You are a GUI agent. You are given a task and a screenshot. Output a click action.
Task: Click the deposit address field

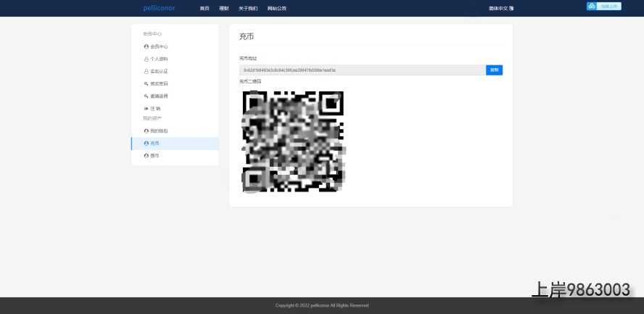[363, 70]
